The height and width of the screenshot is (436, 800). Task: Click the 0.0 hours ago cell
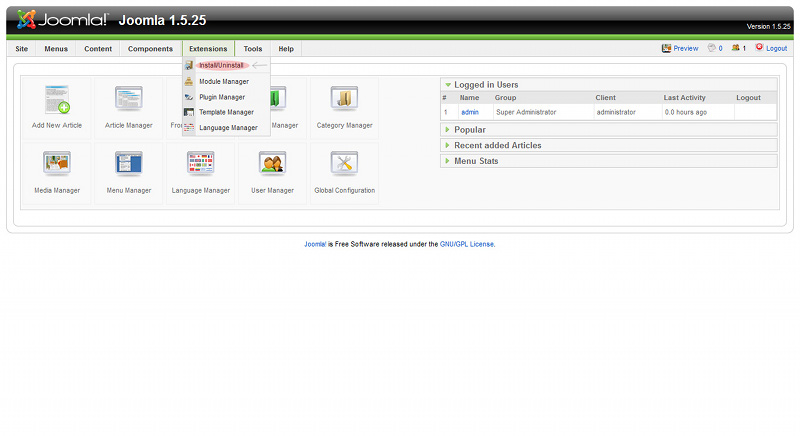686,112
